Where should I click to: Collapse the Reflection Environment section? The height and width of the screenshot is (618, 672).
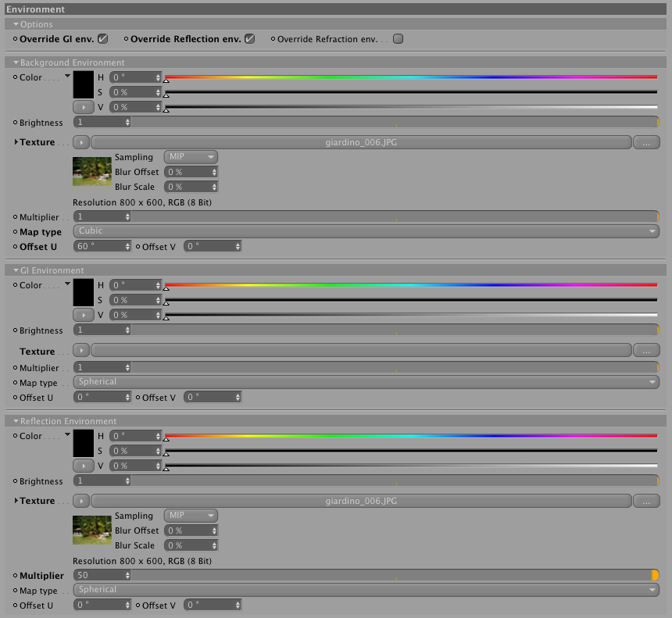tap(16, 421)
